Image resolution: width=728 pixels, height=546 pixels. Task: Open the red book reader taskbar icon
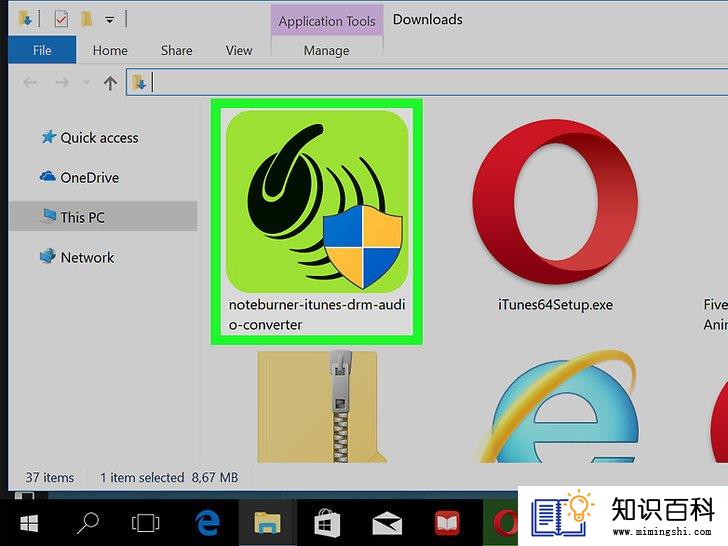click(x=447, y=523)
